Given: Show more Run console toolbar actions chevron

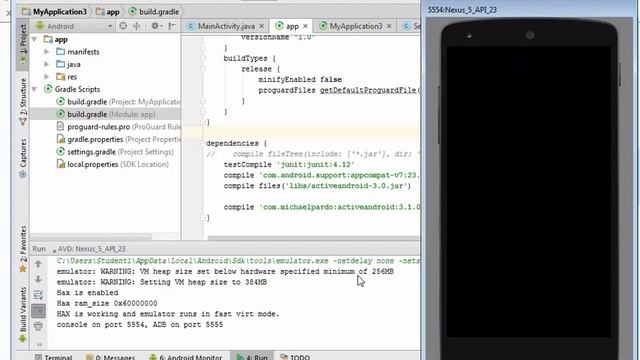Looking at the screenshot, I should pyautogui.click(x=39, y=344).
